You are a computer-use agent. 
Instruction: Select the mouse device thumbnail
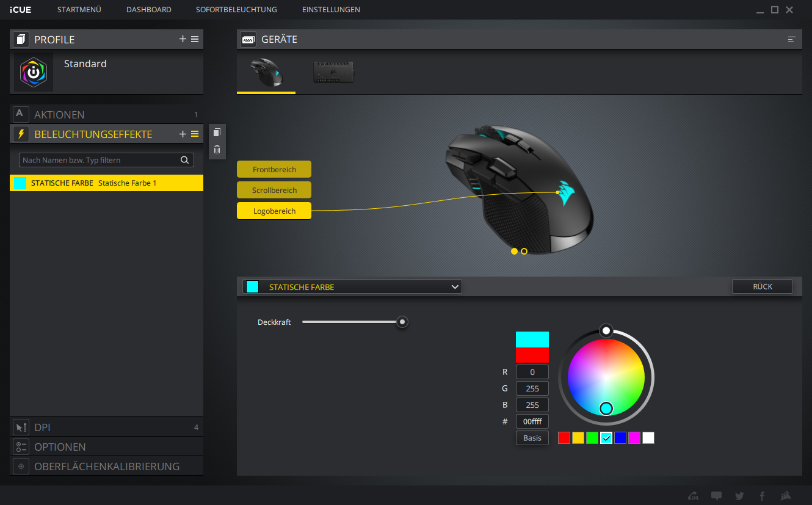pos(266,73)
